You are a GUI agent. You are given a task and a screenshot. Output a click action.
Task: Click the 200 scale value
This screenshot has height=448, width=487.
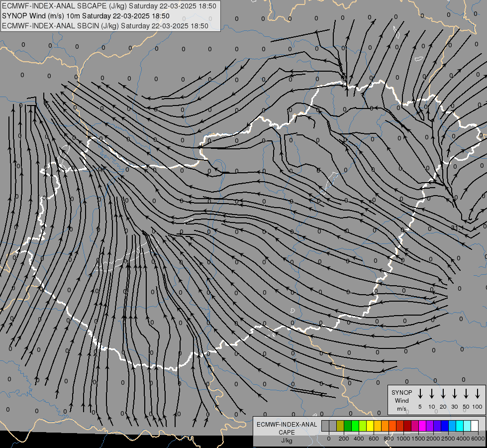coord(344,439)
